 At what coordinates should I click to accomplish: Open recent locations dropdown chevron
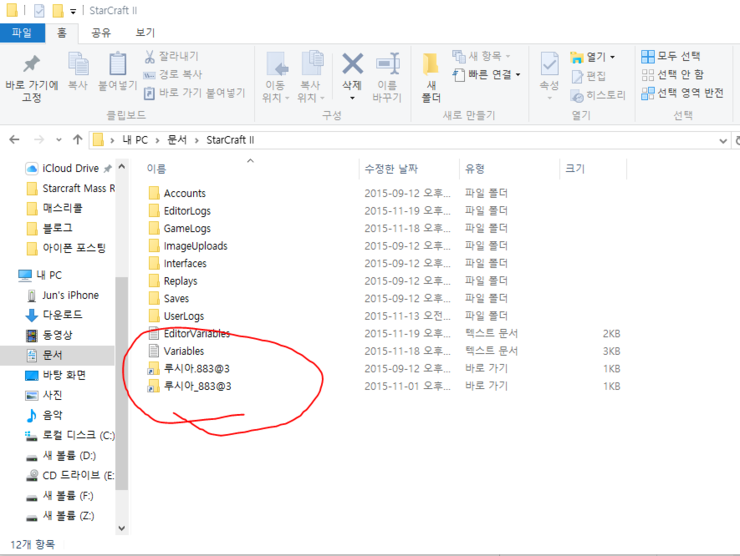pyautogui.click(x=59, y=140)
